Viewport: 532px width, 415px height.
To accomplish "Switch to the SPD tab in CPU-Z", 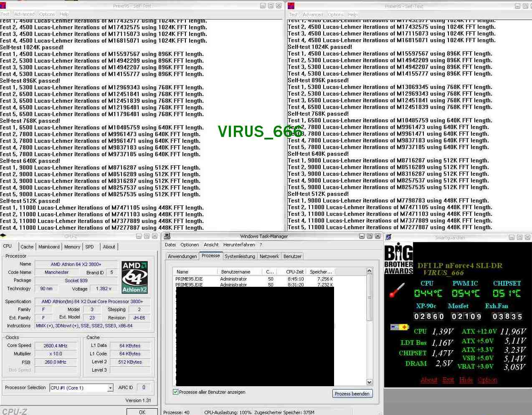I will pyautogui.click(x=89, y=247).
